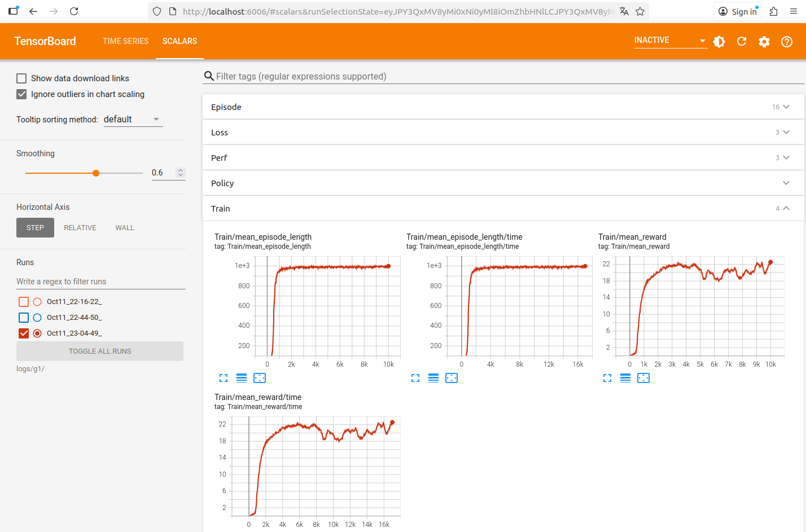Check the Oct11_22-16-22_ run checkbox
The height and width of the screenshot is (532, 806).
pyautogui.click(x=24, y=302)
